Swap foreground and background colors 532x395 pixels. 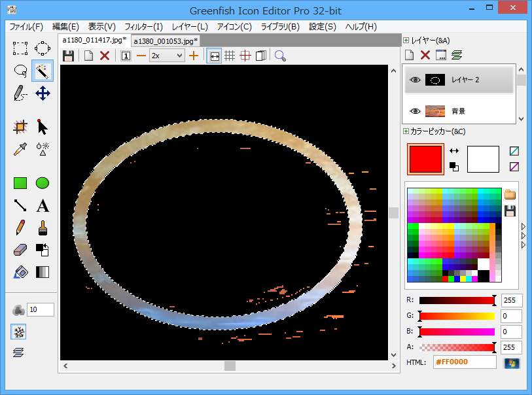click(x=453, y=150)
